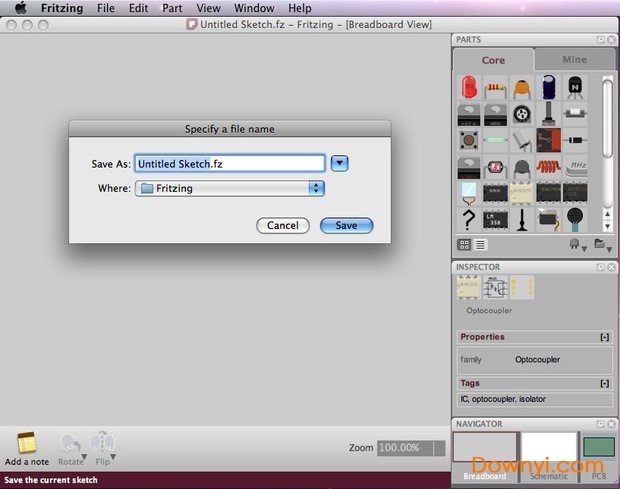620x489 pixels.
Task: Select the LM358 chip part
Action: tap(495, 218)
